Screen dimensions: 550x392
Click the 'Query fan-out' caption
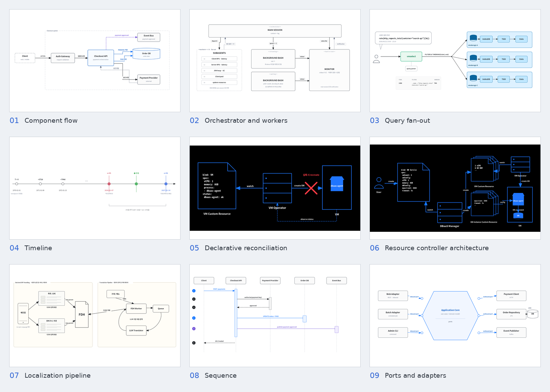pos(407,121)
